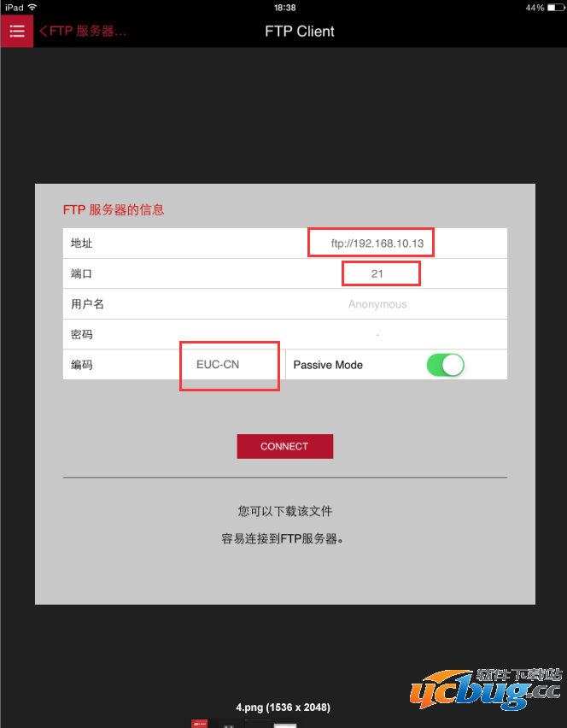Click the CONNECT button

click(x=285, y=446)
